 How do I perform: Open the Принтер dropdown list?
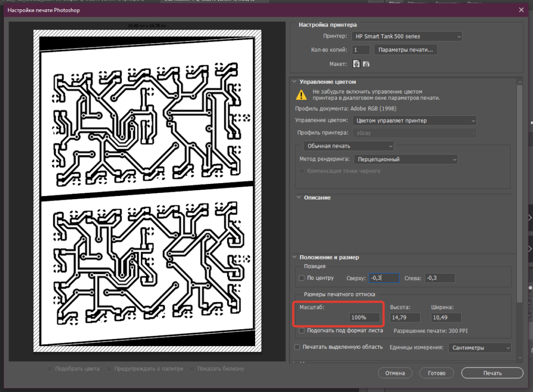(x=406, y=36)
